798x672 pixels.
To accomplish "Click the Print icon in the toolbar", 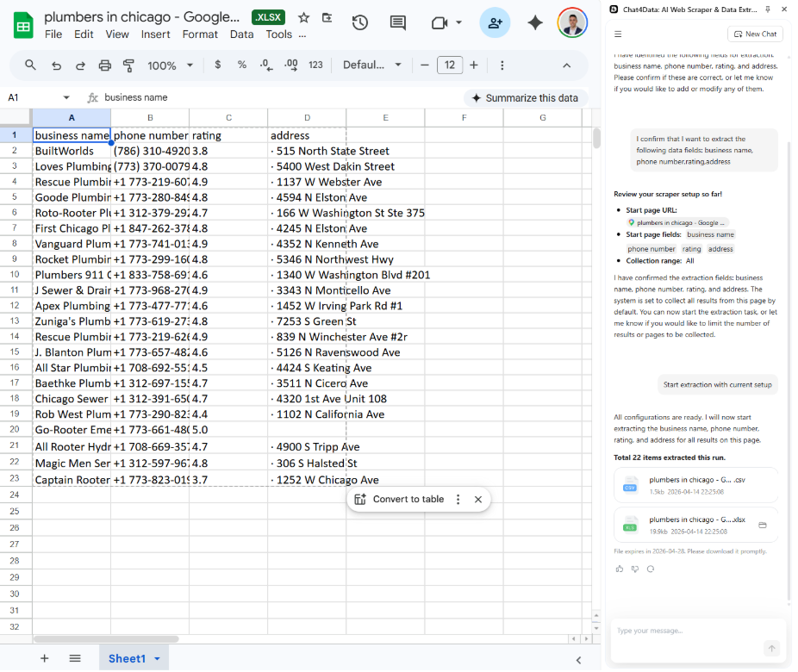I will [103, 65].
